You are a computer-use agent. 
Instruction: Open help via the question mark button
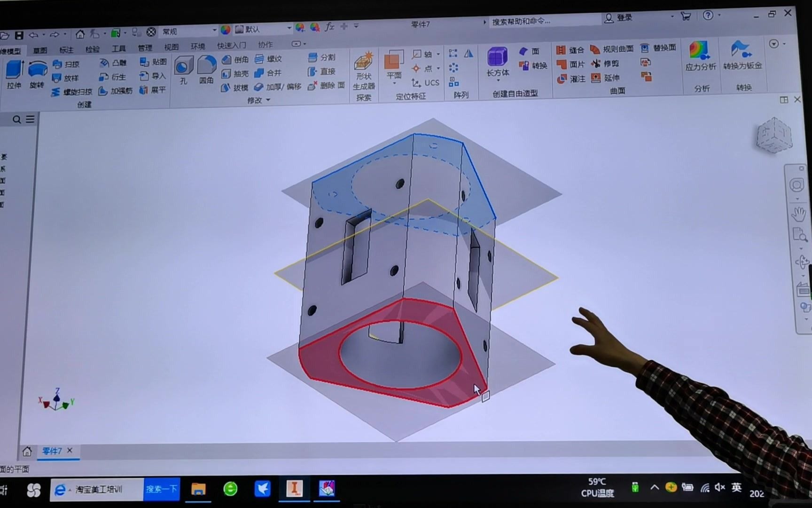tap(708, 16)
